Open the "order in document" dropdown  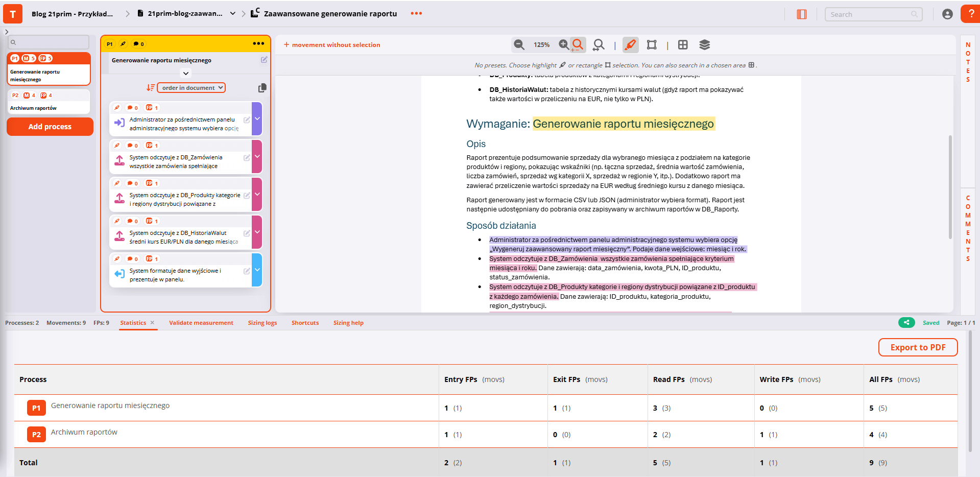tap(192, 88)
